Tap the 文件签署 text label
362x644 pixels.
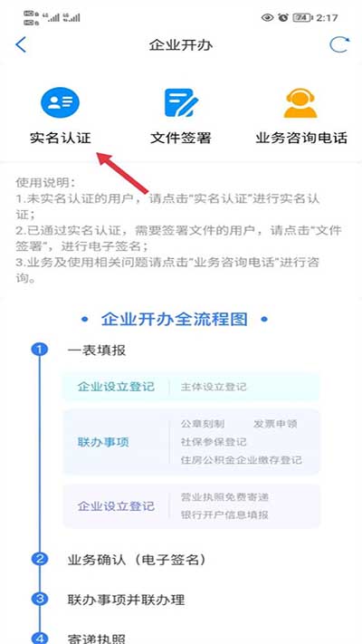[x=181, y=138]
